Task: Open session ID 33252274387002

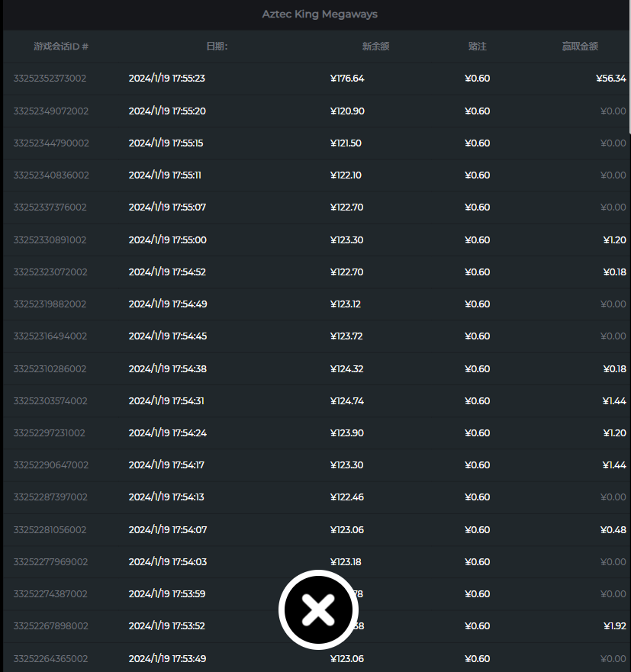Action: point(50,594)
